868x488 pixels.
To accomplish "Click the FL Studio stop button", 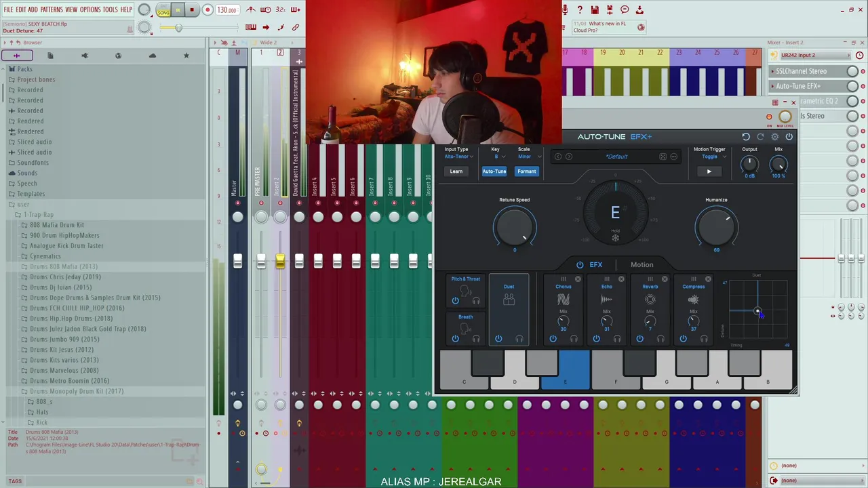I will pos(192,10).
